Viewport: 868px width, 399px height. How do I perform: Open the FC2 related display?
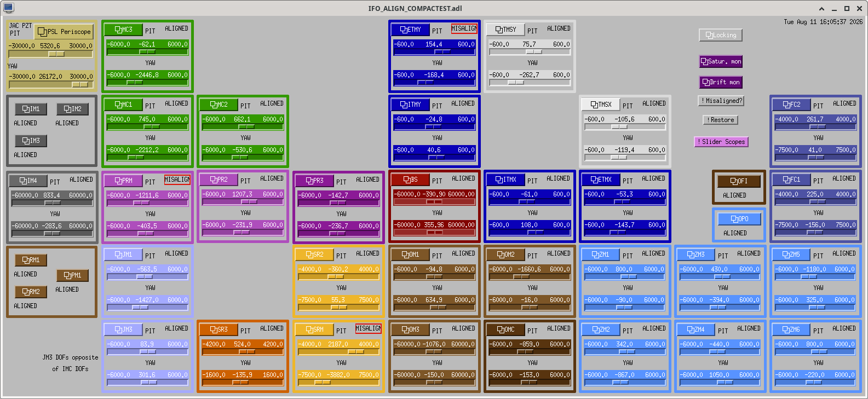[x=791, y=105]
